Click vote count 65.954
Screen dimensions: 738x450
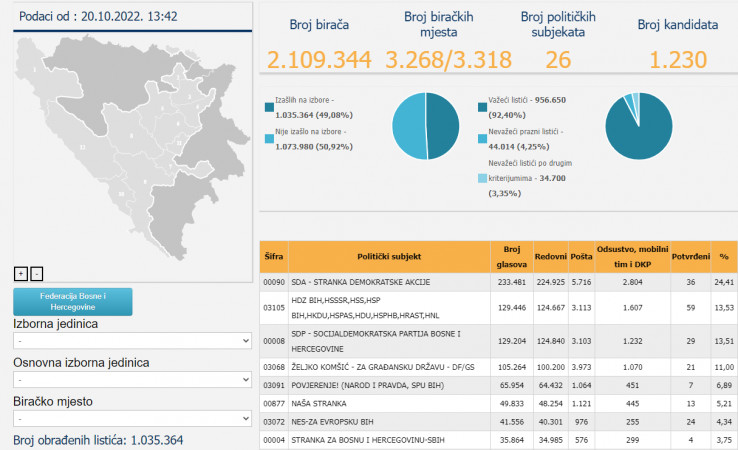coord(512,386)
